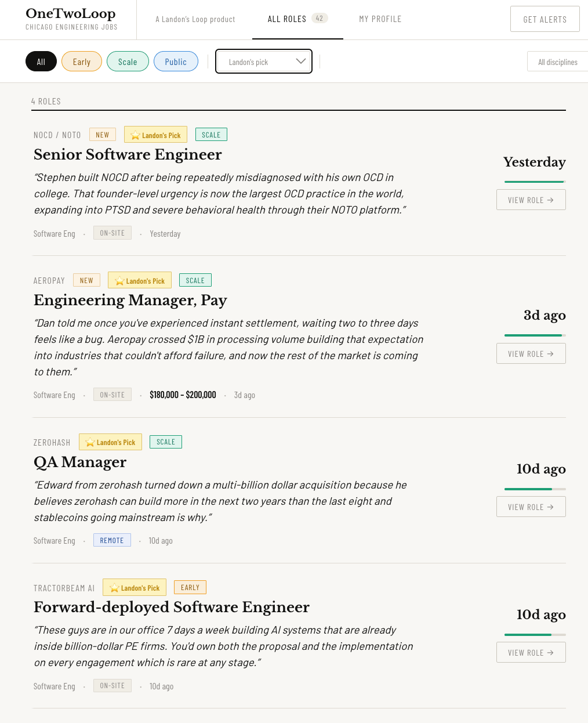Click star icon on Zerohash Landon's Pick badge

(90, 442)
